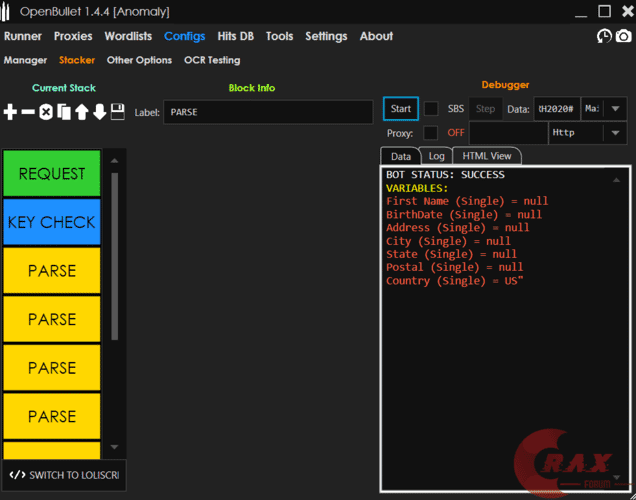Click the disable block hexagon icon
Viewport: 636px width, 500px height.
point(46,112)
